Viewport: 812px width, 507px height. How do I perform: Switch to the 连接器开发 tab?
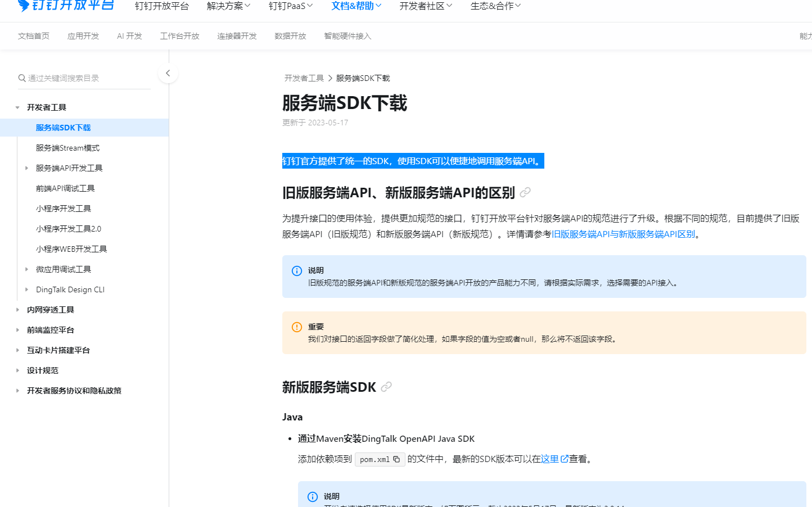pos(237,36)
